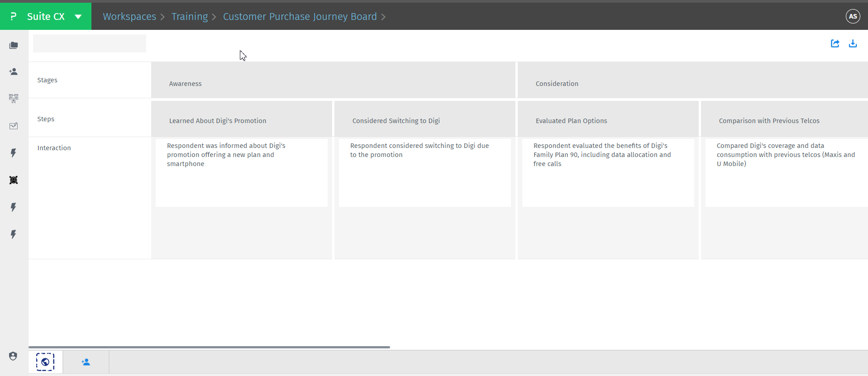The width and height of the screenshot is (868, 376).
Task: Open Customer Purchase Journey Board breadcrumb
Action: [300, 17]
